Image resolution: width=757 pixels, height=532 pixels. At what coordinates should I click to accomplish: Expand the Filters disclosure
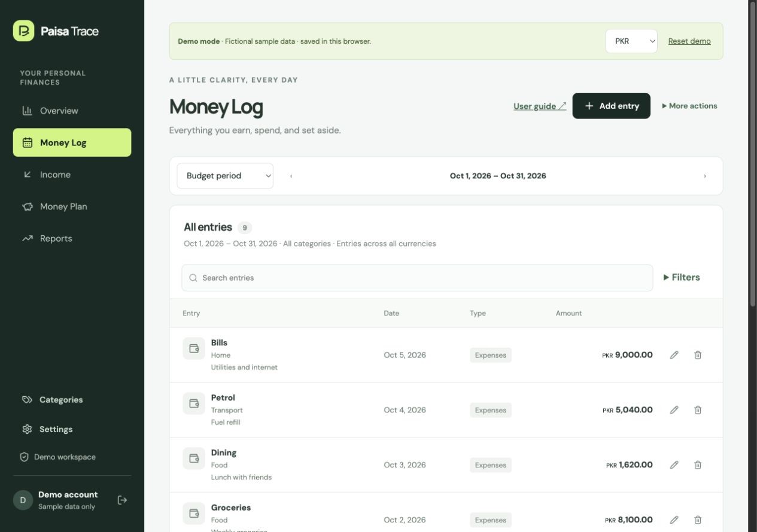(x=682, y=277)
